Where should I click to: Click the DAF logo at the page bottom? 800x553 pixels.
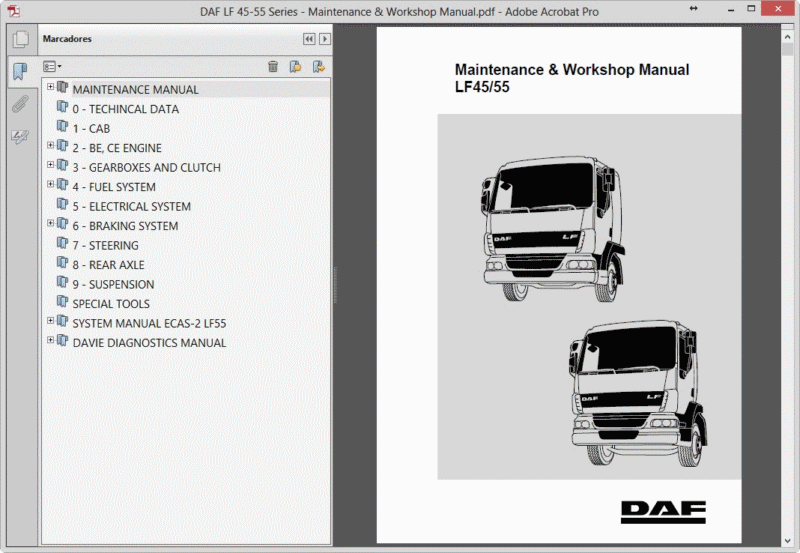pyautogui.click(x=663, y=512)
